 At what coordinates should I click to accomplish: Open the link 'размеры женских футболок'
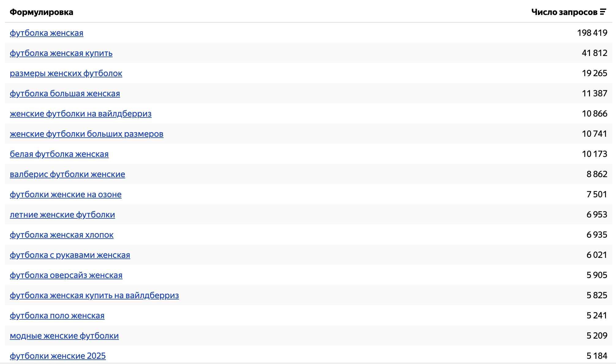point(66,73)
